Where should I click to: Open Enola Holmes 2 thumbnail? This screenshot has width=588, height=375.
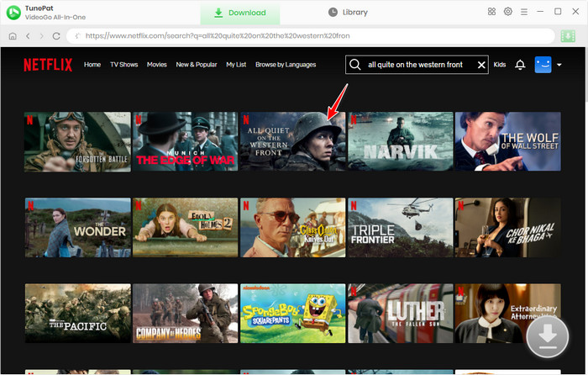click(x=186, y=228)
